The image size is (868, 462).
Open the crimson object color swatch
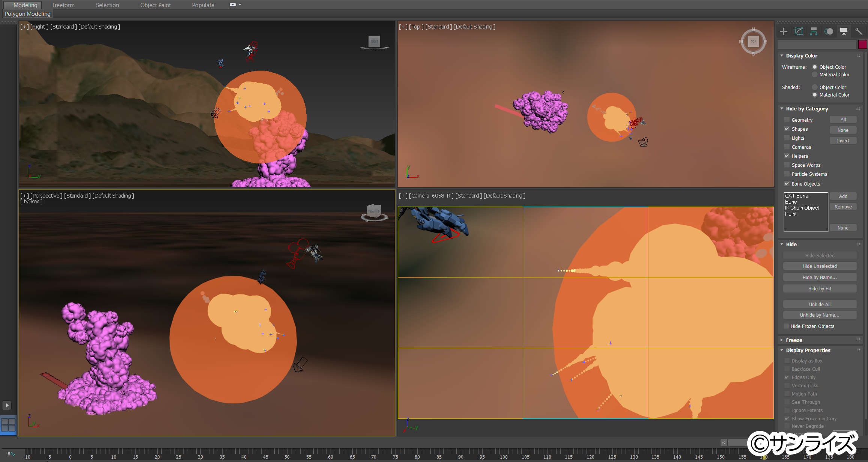point(862,44)
